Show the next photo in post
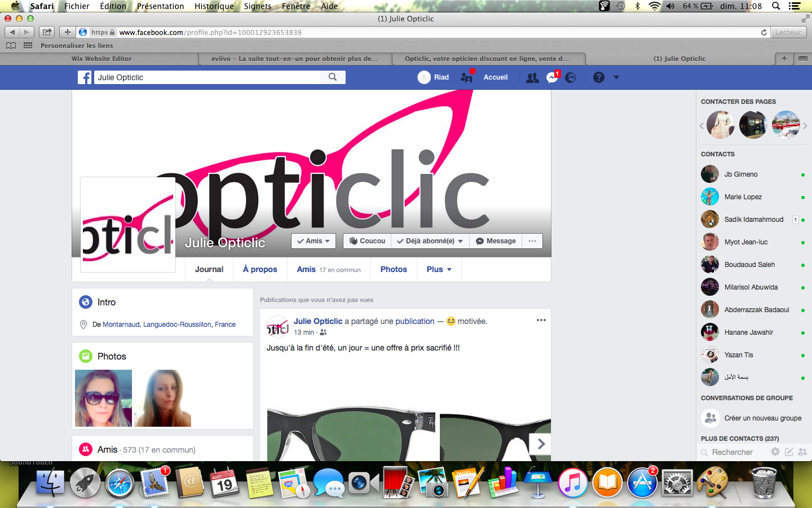The height and width of the screenshot is (508, 812). [x=541, y=444]
